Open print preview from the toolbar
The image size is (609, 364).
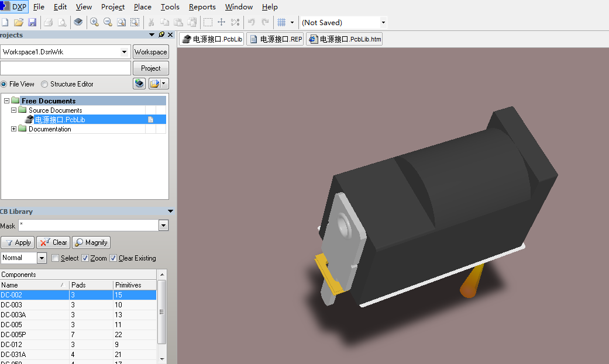(x=62, y=23)
